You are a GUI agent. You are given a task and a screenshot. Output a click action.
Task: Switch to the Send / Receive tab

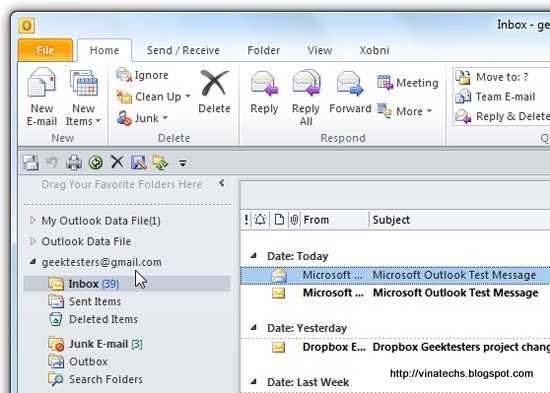click(183, 50)
